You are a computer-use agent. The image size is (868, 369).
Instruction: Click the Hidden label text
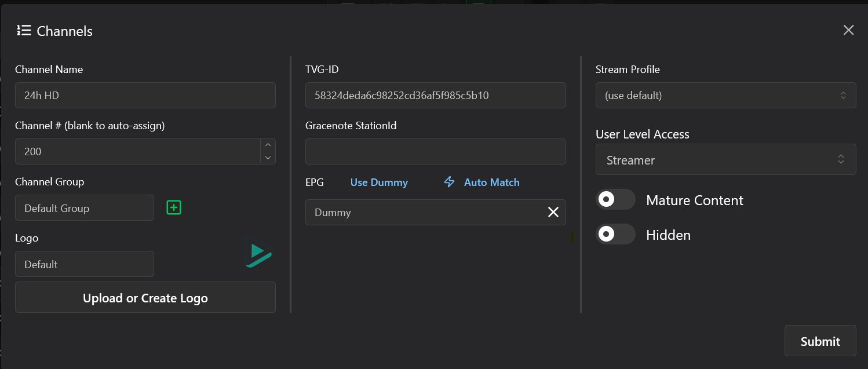pos(668,235)
